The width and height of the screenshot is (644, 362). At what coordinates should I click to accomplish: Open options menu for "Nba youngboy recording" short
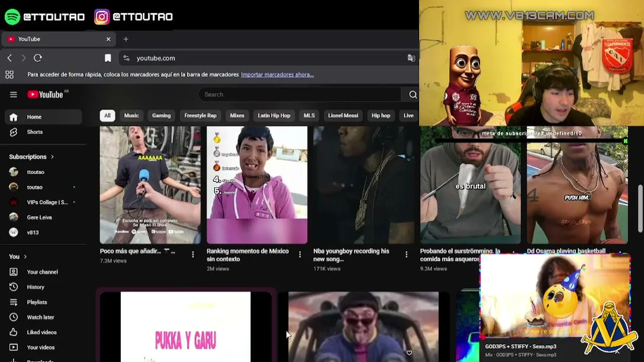pyautogui.click(x=407, y=255)
